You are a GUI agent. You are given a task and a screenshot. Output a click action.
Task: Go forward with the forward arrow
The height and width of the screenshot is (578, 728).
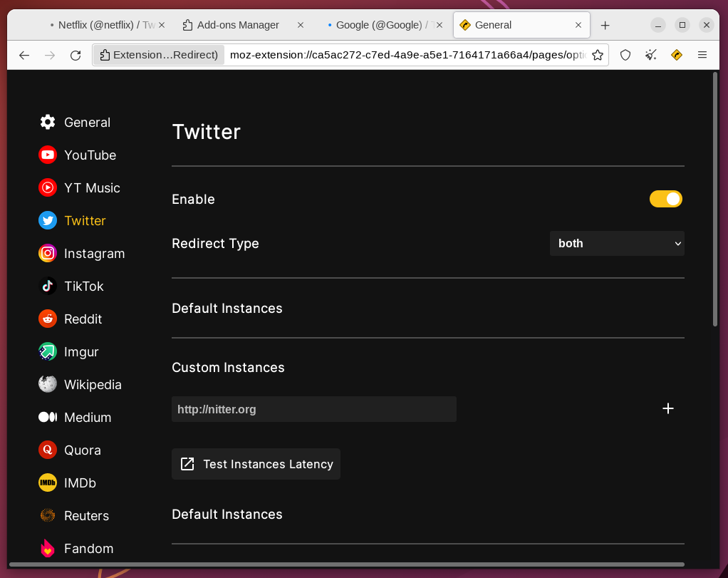point(50,56)
